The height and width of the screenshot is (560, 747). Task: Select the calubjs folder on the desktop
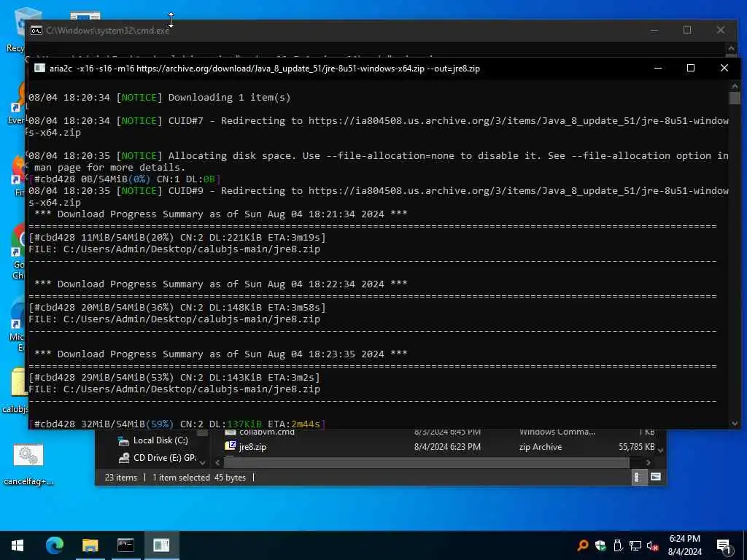(15, 391)
